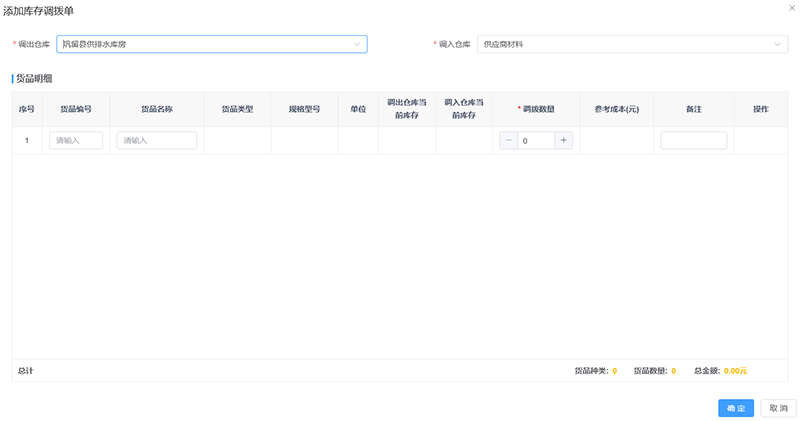Click the 货品类型 column header
This screenshot has height=421, width=800.
[237, 109]
